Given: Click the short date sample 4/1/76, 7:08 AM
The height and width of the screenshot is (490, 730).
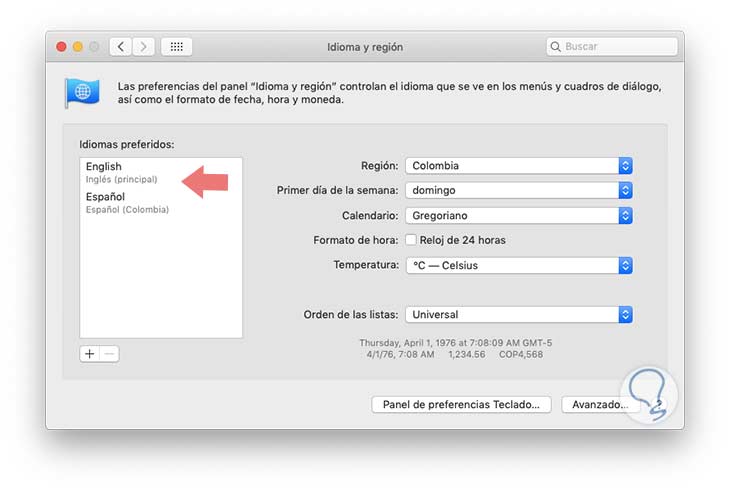Looking at the screenshot, I should coord(400,354).
